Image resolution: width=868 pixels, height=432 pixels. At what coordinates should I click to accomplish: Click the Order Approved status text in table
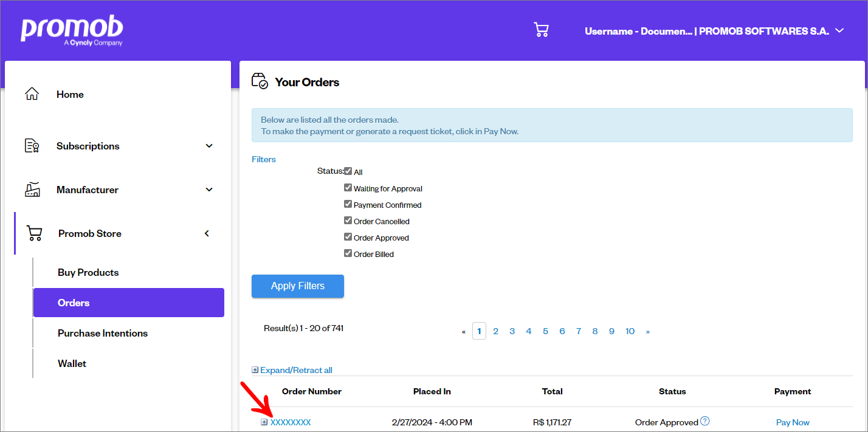tap(667, 422)
